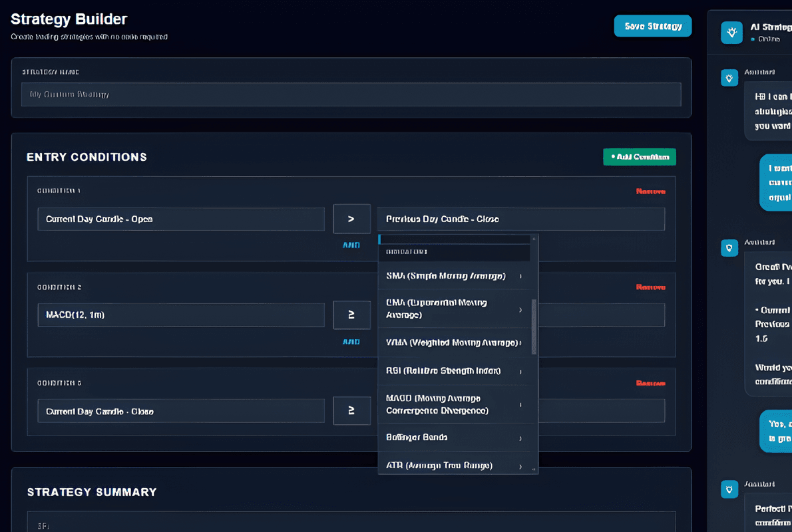Click assistant avatar beside the first greeting message

pos(729,78)
